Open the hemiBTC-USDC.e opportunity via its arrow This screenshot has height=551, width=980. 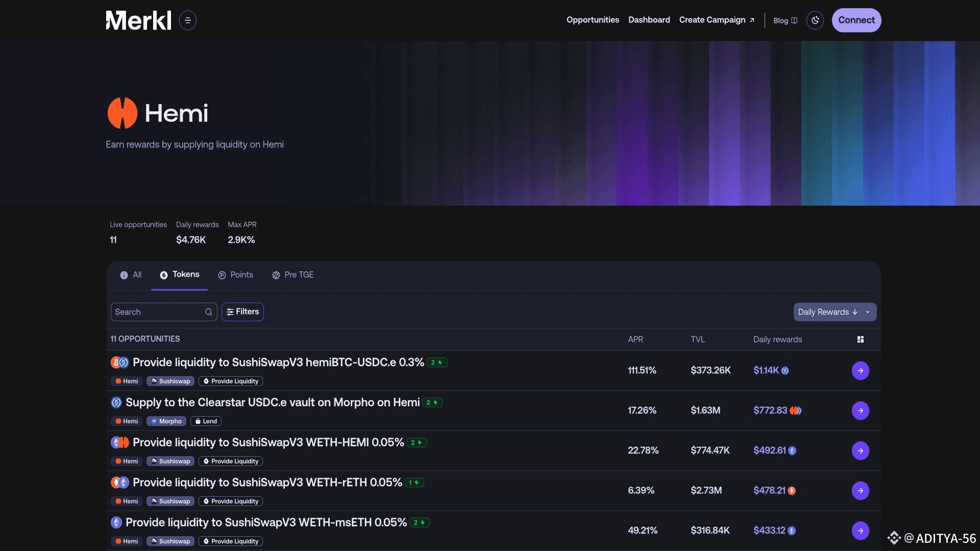[860, 371]
